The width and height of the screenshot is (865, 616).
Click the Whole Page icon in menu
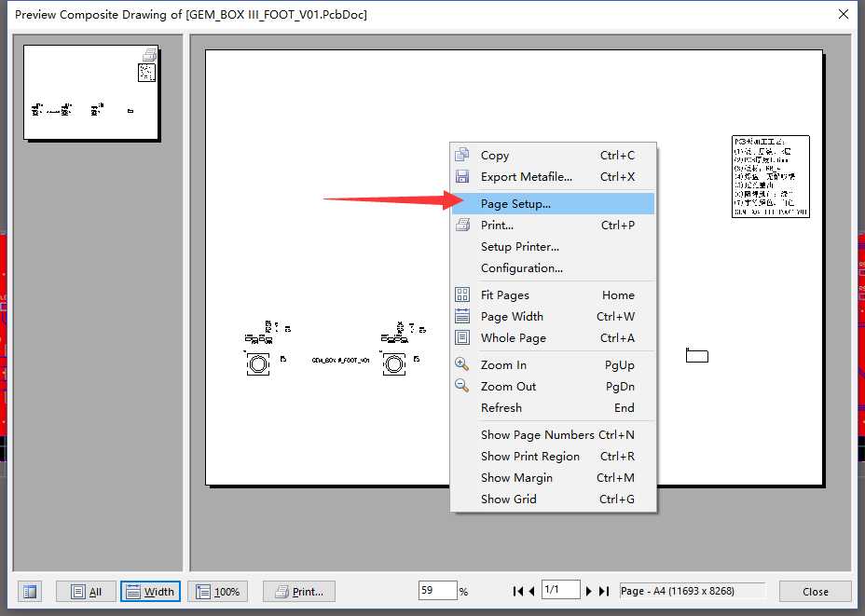click(461, 338)
